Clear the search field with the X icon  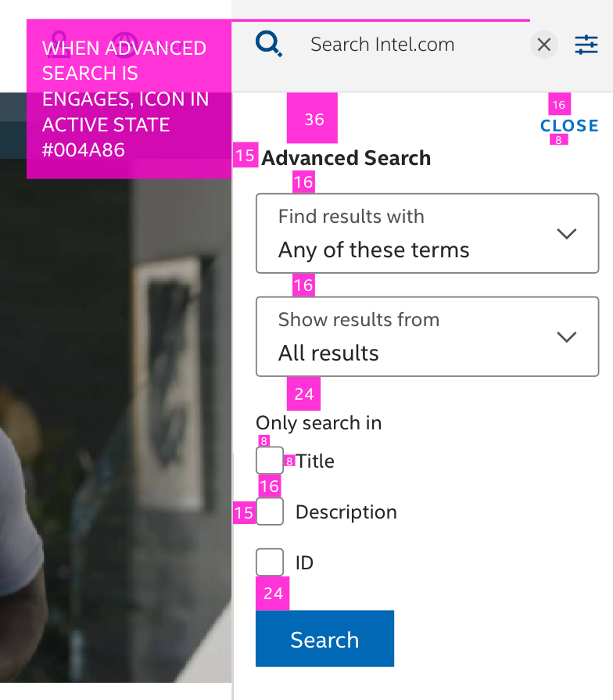point(544,45)
